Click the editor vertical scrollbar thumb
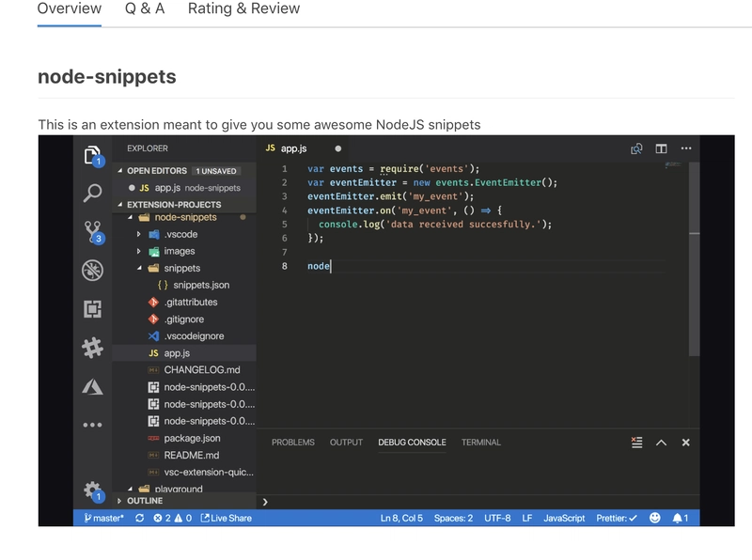The height and width of the screenshot is (560, 752). tap(694, 259)
